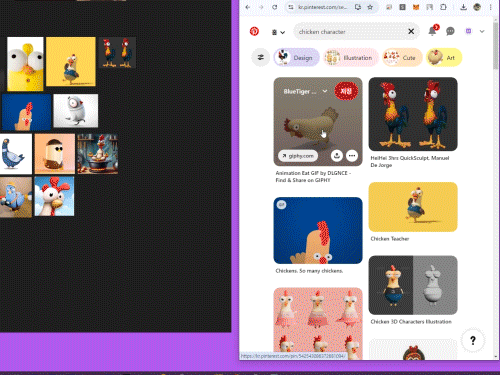Viewport: 500px width, 375px height.
Task: Open the Chicken Teacher pin thumbnail
Action: tap(413, 207)
